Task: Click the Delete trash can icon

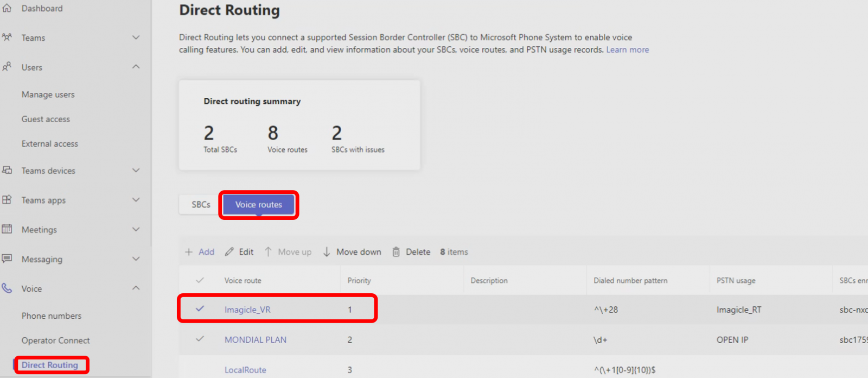Action: [396, 252]
